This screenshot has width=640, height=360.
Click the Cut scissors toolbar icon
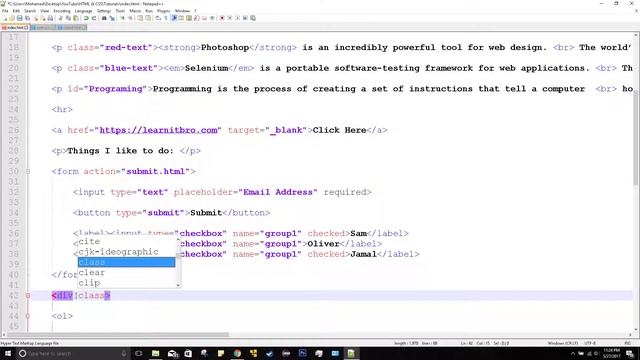tap(60, 18)
